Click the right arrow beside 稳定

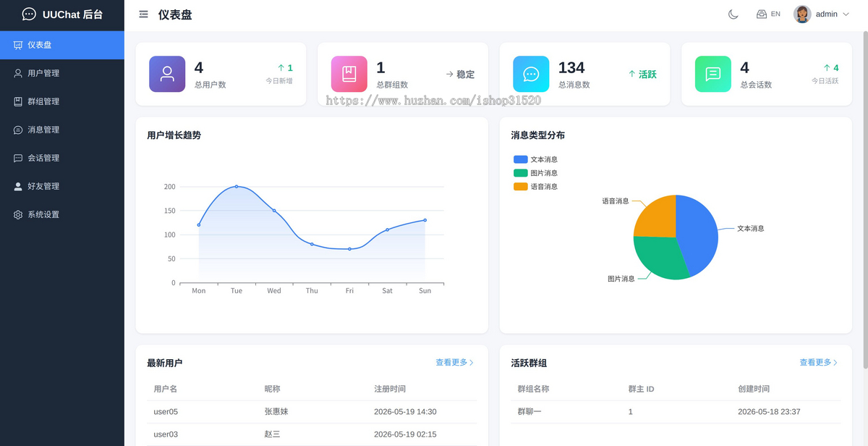pos(449,74)
